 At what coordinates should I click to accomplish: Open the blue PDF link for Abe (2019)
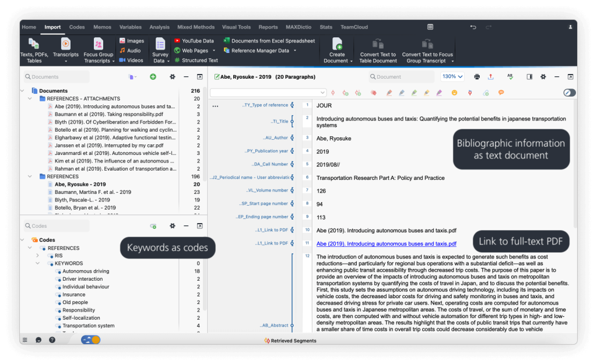[x=387, y=244]
